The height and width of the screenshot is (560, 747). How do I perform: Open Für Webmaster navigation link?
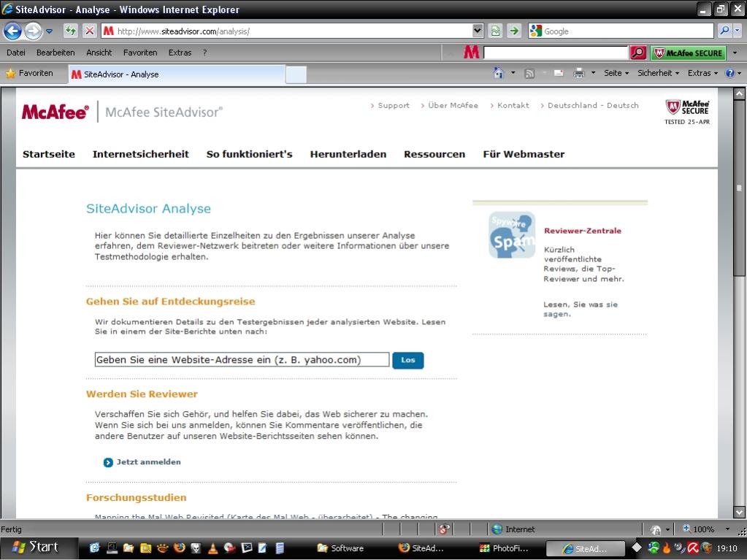tap(524, 154)
